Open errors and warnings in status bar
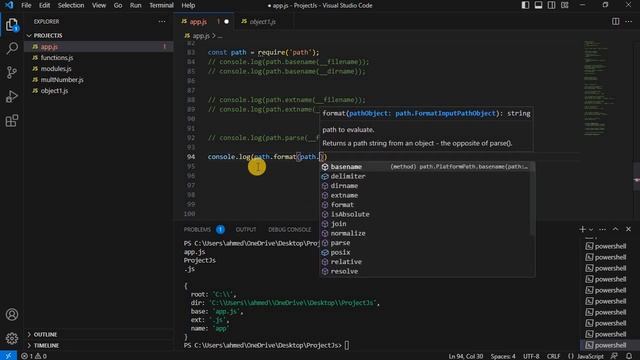Screen dimensions: 640x360 click(34, 356)
